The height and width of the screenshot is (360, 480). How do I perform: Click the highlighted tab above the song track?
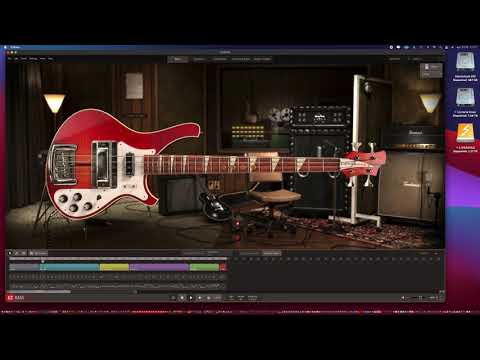(271, 253)
